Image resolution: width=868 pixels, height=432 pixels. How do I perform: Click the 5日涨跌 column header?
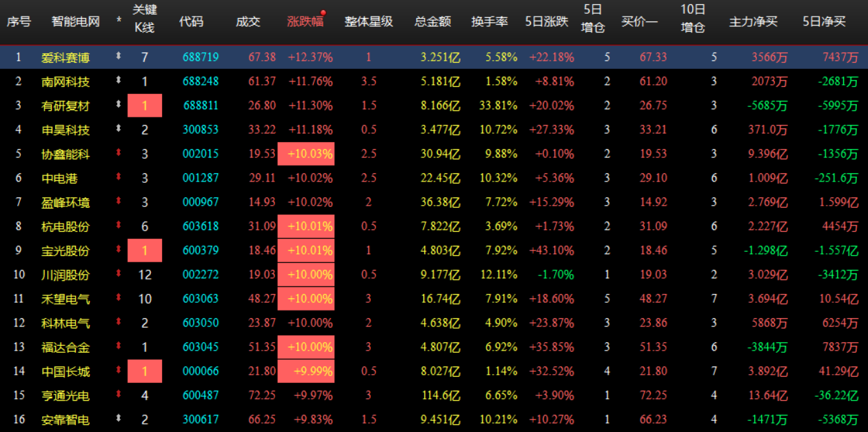tap(547, 21)
